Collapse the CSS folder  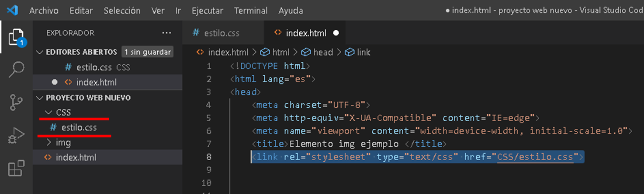[59, 113]
